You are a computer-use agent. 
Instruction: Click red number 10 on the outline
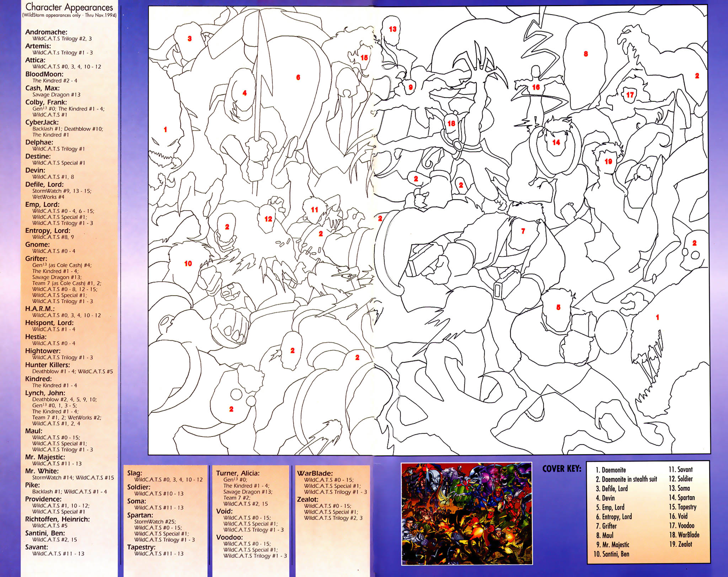(x=188, y=264)
